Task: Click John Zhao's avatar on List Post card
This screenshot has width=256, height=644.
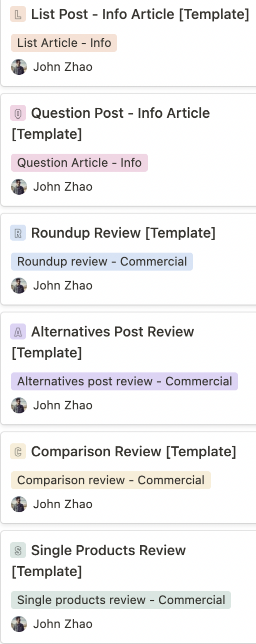Action: click(x=19, y=67)
